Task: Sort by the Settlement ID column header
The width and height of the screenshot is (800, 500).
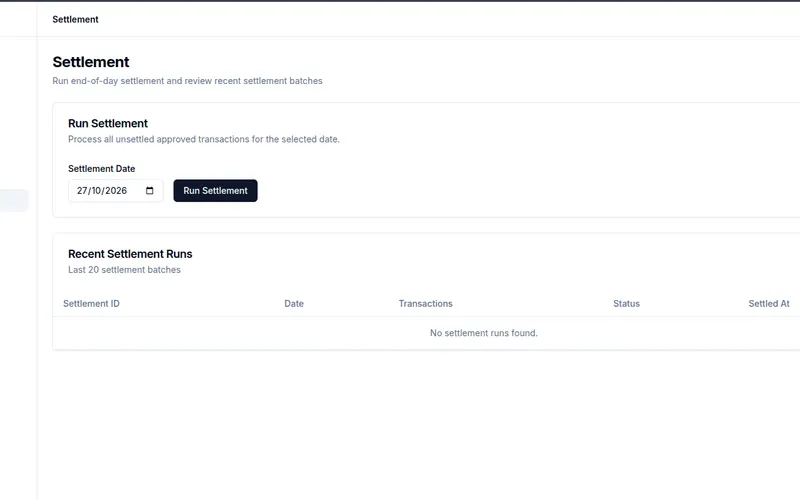Action: (91, 304)
